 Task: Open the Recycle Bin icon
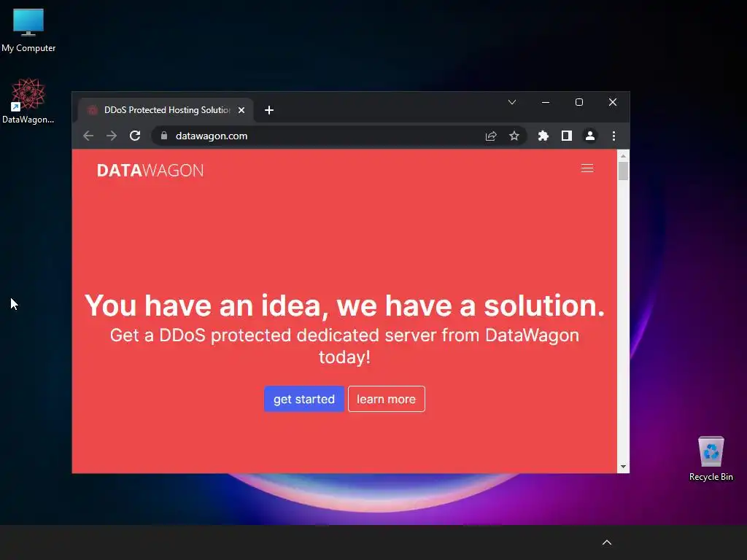[x=711, y=459]
